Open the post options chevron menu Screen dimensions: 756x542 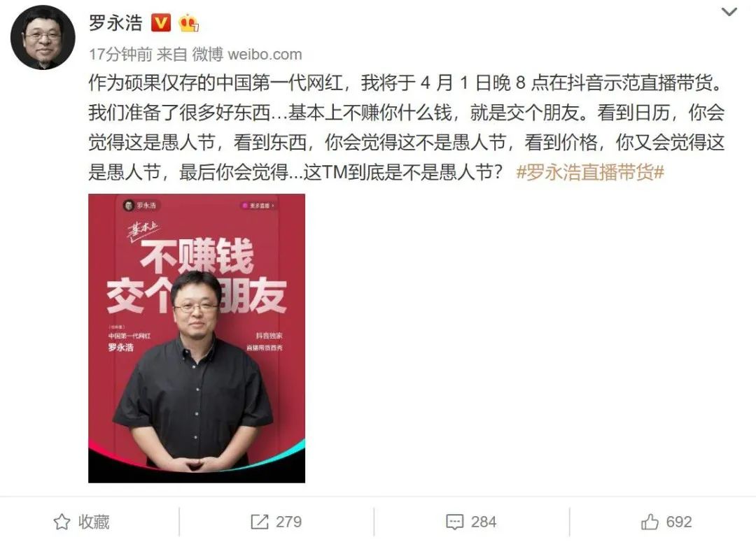coord(729,12)
